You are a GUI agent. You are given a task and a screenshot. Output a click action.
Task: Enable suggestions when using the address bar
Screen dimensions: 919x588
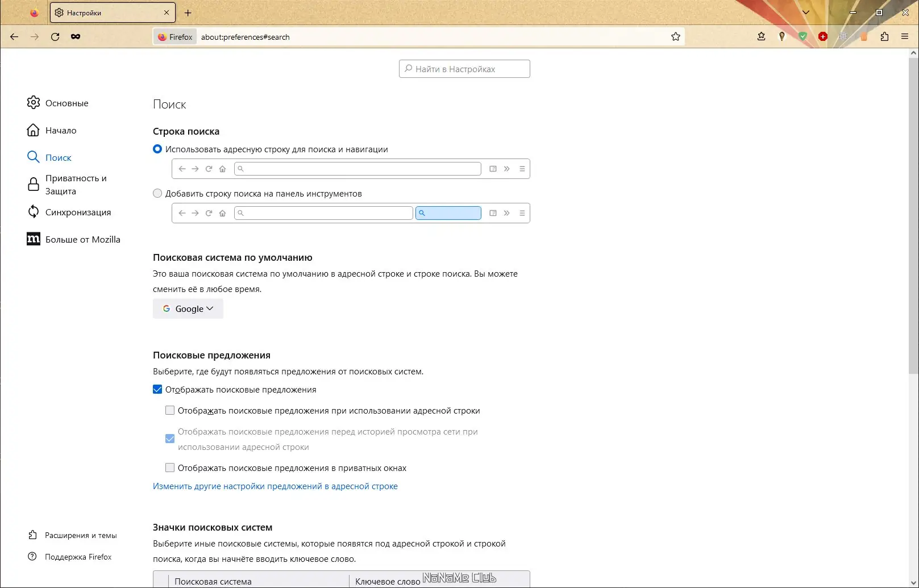(x=170, y=410)
